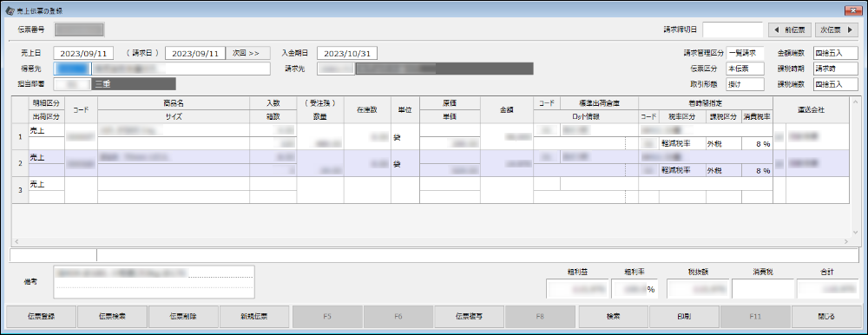
Task: Close the form with 閉じる button
Action: 827,317
